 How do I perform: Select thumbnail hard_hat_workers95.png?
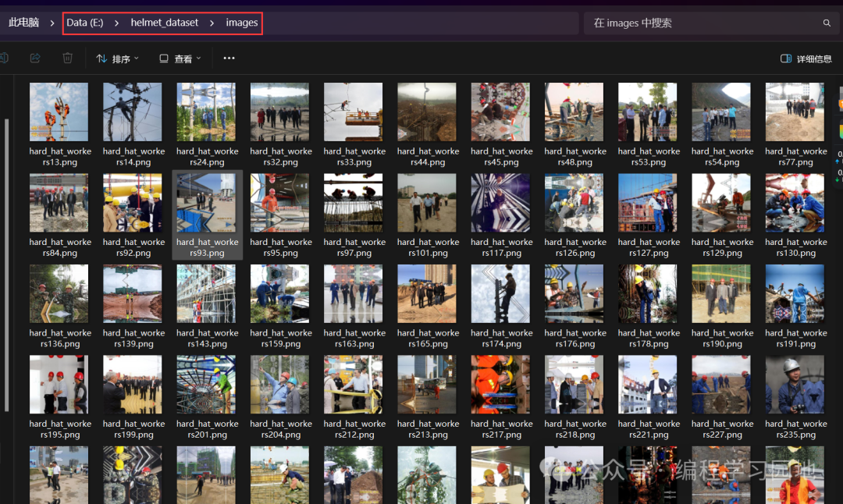pyautogui.click(x=279, y=203)
